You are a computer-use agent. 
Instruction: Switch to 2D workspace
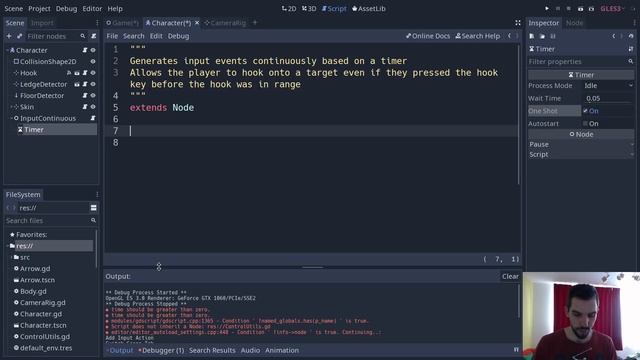tap(289, 9)
